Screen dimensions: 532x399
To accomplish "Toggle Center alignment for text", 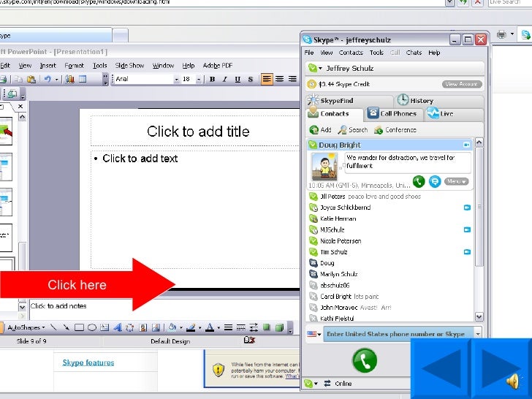I will click(280, 79).
